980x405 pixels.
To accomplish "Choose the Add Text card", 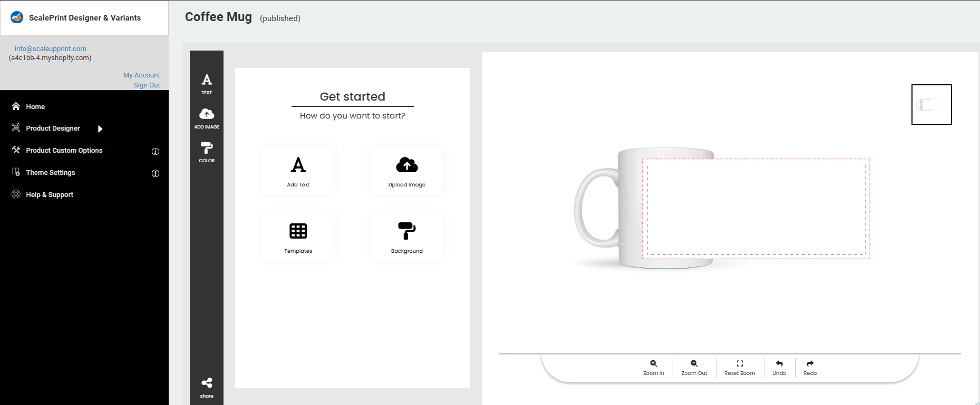I will tap(298, 171).
